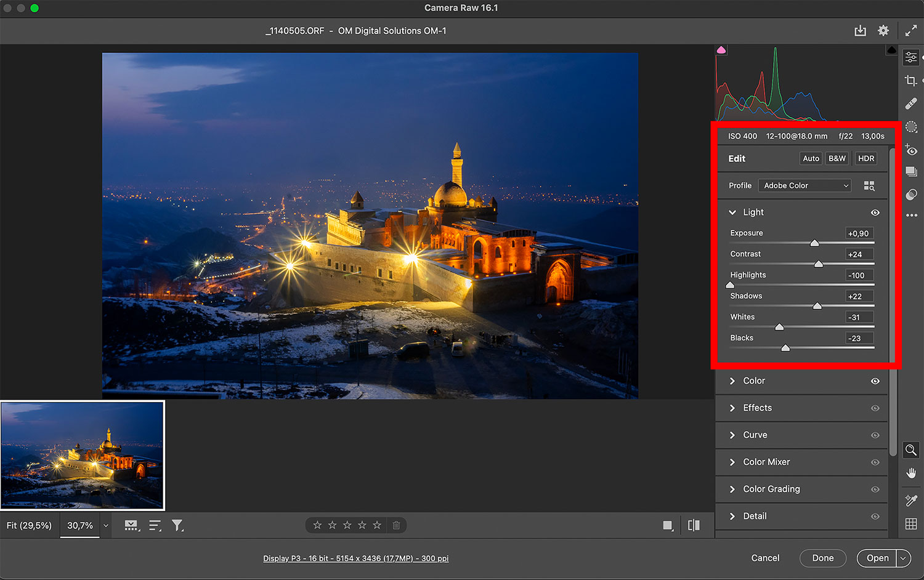Open Camera Raw preferences gear

click(883, 31)
